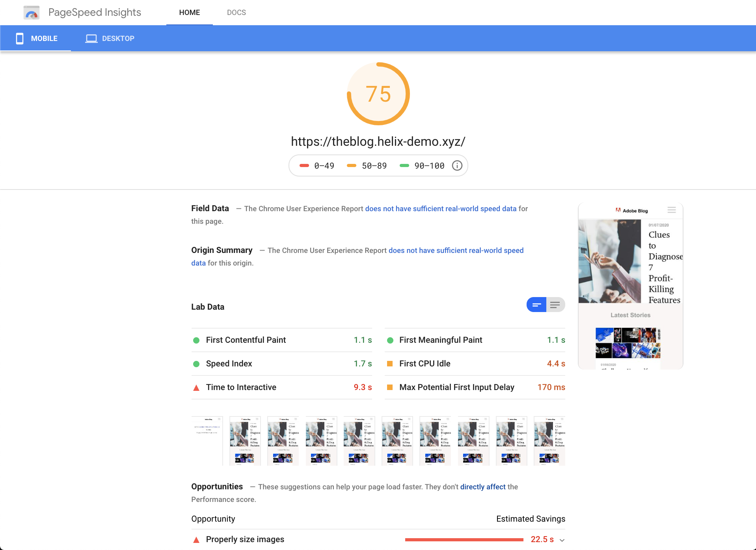Click the PageSpeed Insights logo icon
Image resolution: width=756 pixels, height=550 pixels.
32,12
